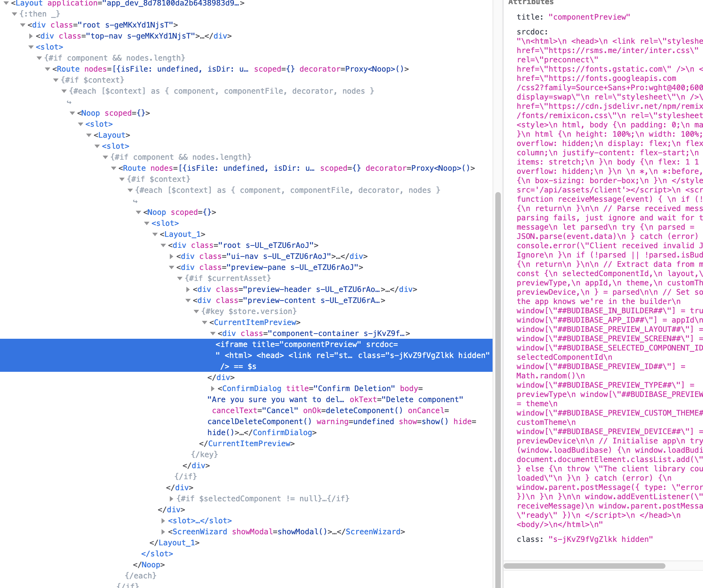Collapse the CurrentItemPreview component

204,322
